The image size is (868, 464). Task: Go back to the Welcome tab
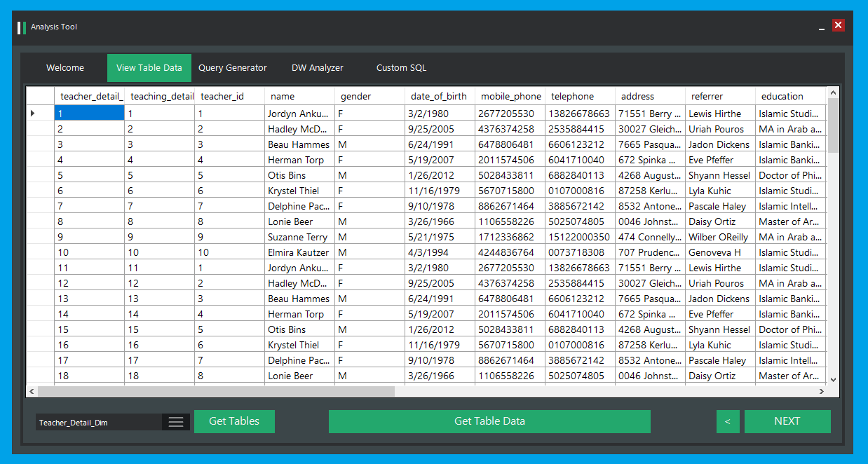point(65,68)
